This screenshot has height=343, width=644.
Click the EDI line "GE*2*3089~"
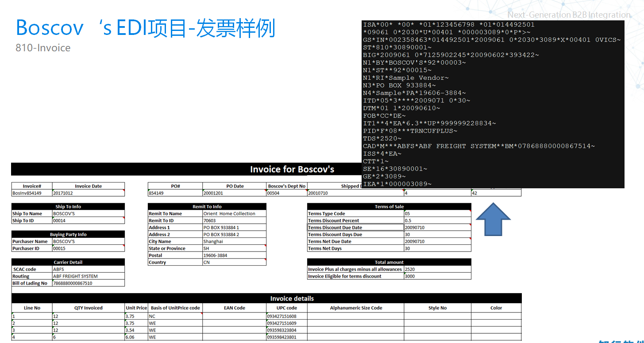pos(384,176)
